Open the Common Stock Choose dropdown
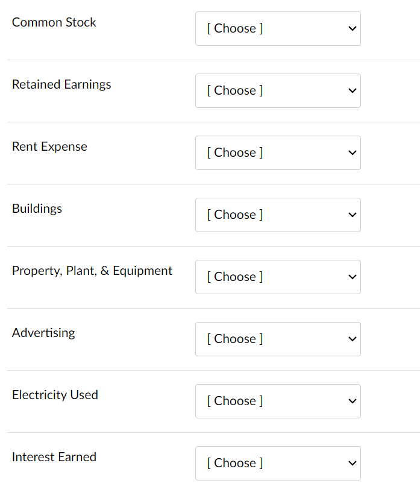 click(277, 28)
